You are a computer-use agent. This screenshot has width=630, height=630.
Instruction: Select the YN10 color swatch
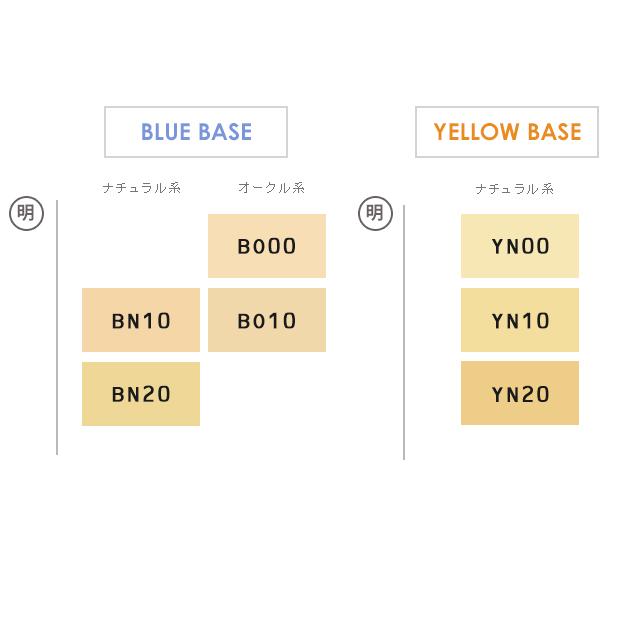tap(520, 320)
